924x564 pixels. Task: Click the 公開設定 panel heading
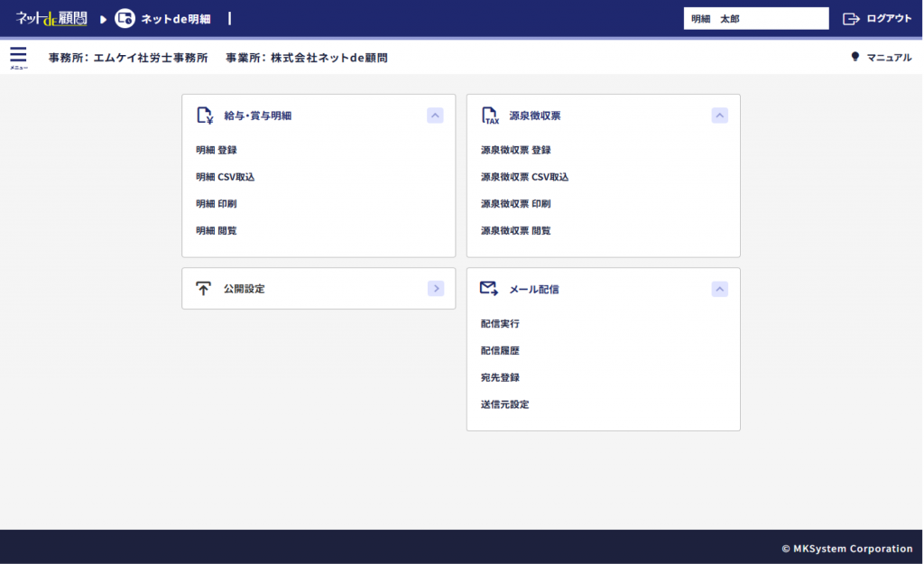pyautogui.click(x=244, y=289)
